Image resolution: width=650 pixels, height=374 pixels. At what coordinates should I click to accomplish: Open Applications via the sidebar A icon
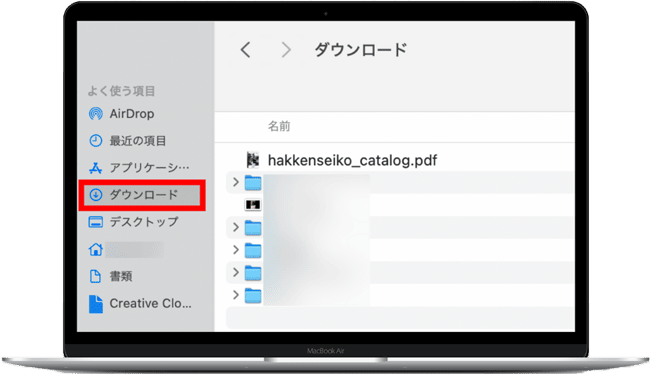tap(96, 168)
